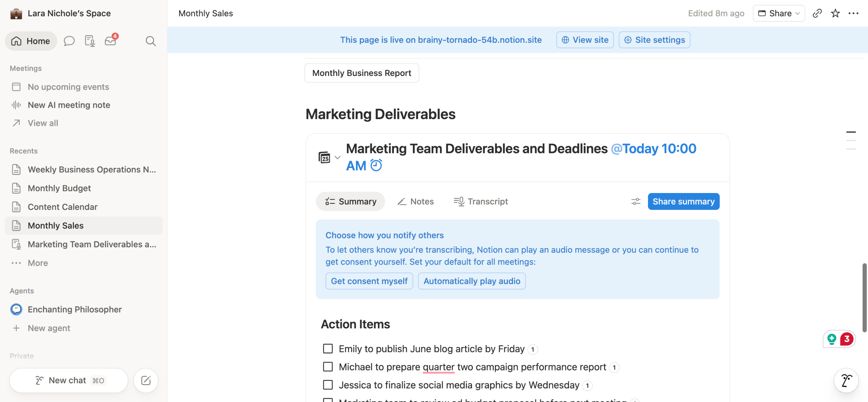
Task: Click the arrow icon next to View all
Action: click(x=16, y=123)
